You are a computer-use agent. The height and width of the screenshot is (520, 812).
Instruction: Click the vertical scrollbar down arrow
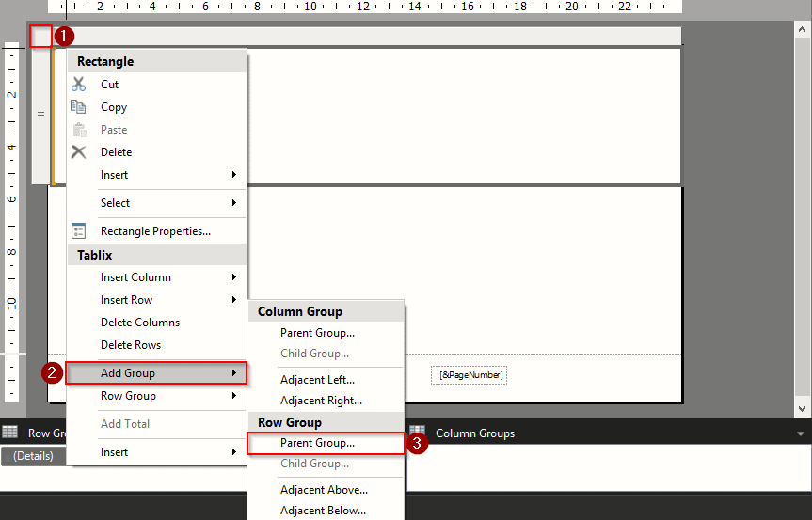(x=803, y=408)
